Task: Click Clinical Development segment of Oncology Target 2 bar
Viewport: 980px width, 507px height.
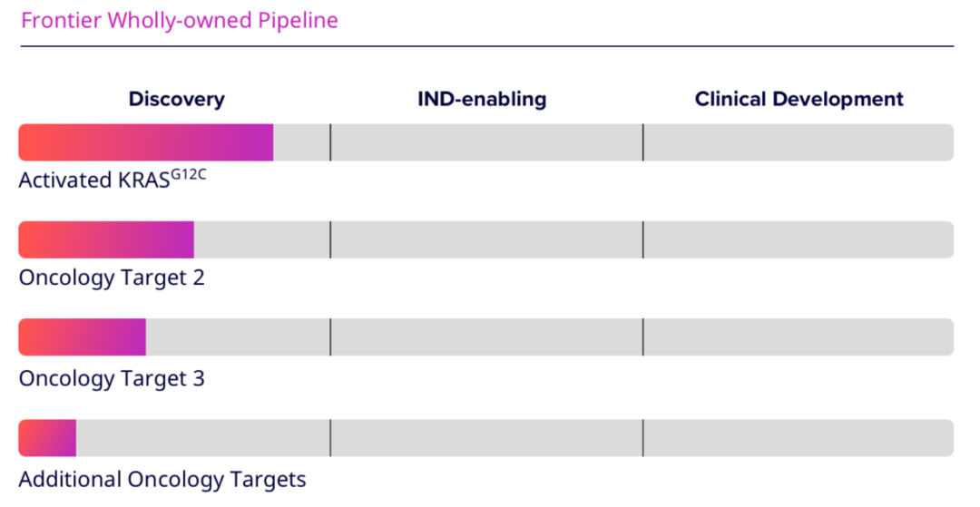Action: (798, 239)
